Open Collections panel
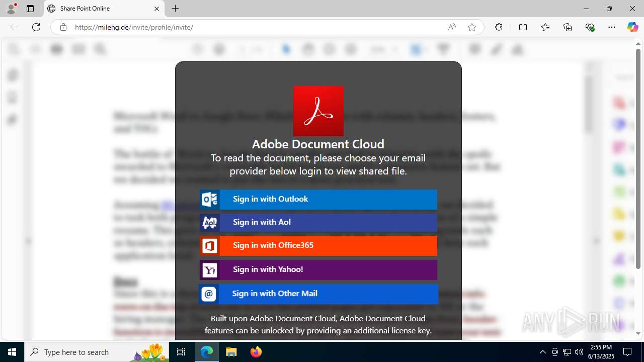Image resolution: width=644 pixels, height=362 pixels. [568, 27]
